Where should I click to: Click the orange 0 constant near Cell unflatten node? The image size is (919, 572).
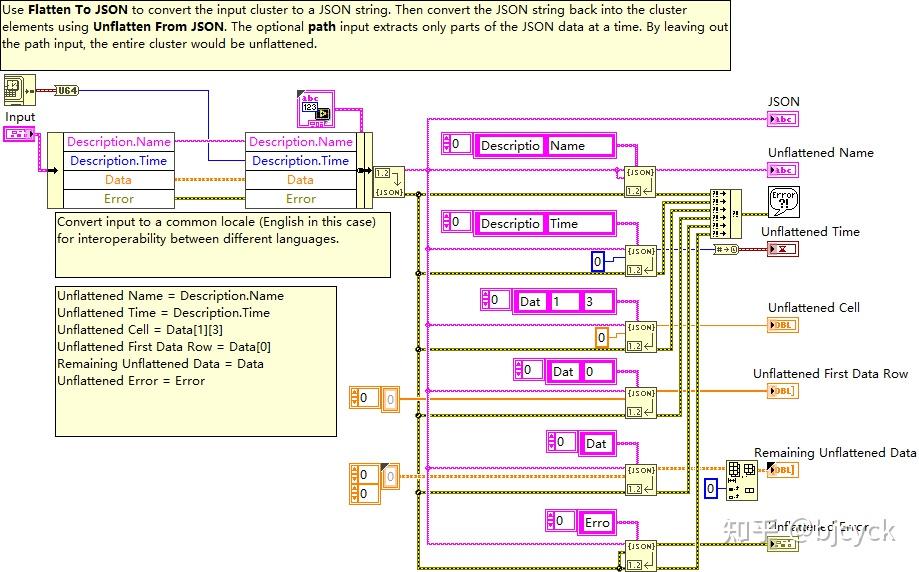click(x=602, y=338)
